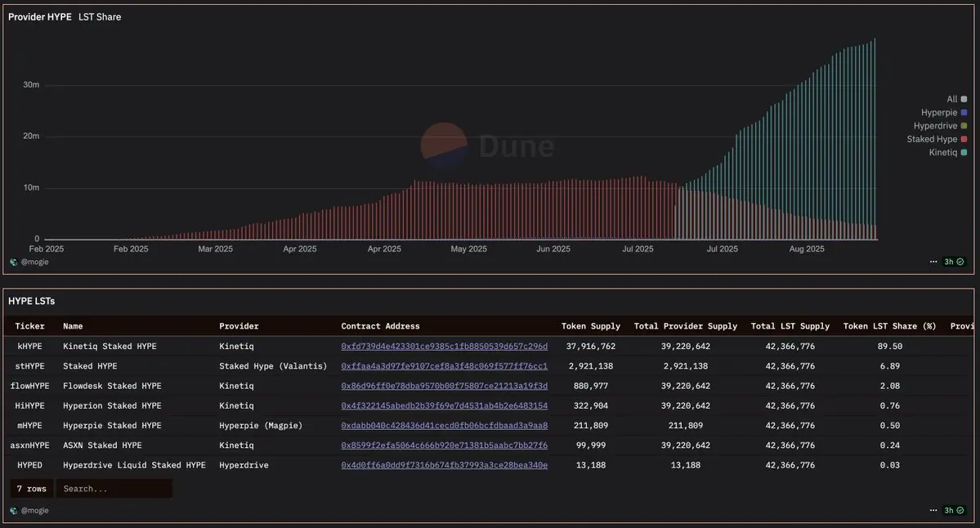
Task: Click the 7 rows count indicator
Action: (31, 489)
